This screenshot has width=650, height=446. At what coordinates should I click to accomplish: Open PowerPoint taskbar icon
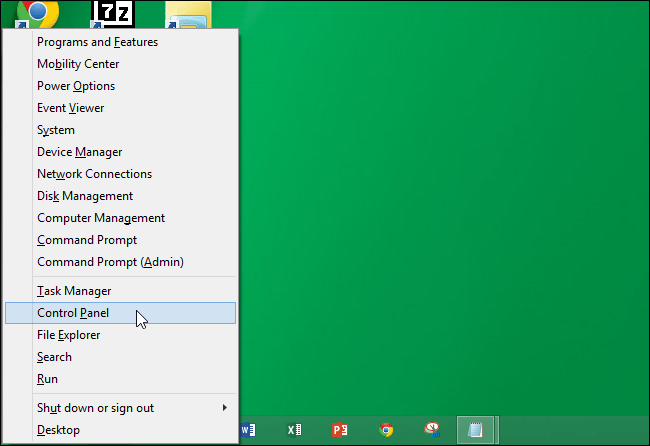point(340,430)
